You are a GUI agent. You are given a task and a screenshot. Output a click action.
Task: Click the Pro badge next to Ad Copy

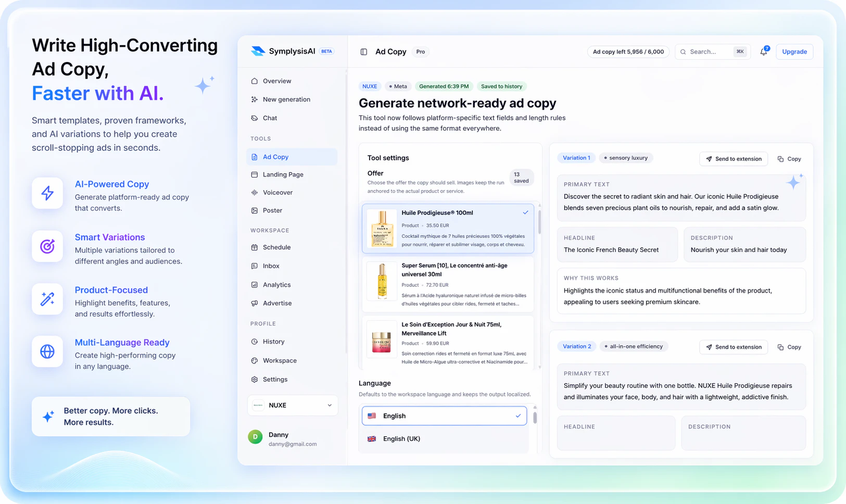click(421, 52)
